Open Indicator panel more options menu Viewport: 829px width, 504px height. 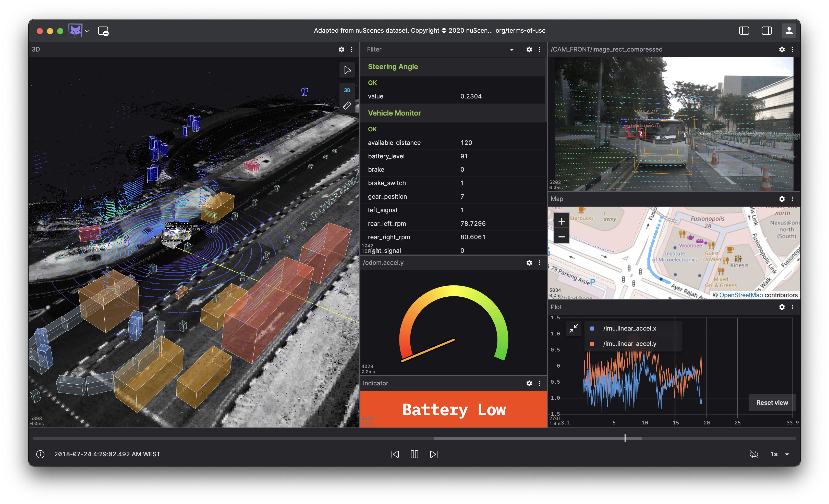point(539,383)
